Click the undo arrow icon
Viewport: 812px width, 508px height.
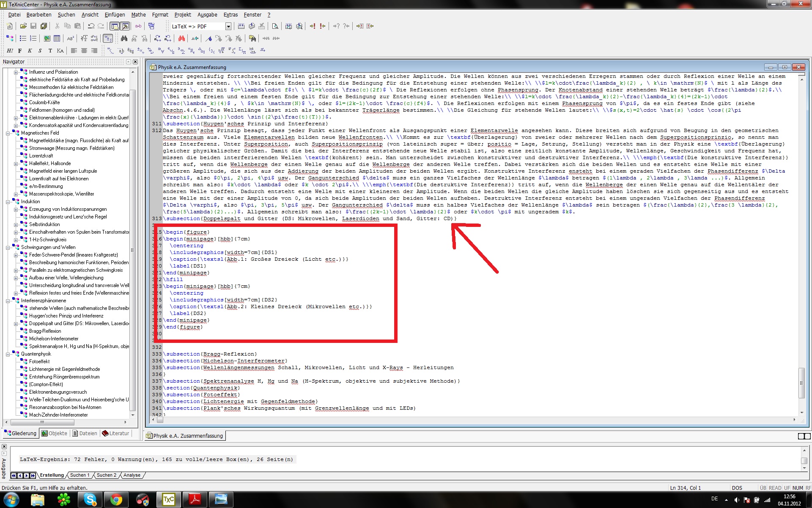tap(91, 26)
